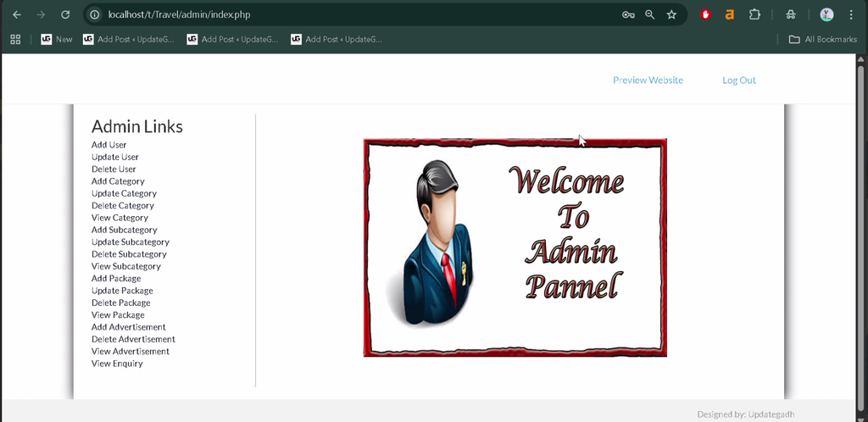This screenshot has width=868, height=422.
Task: Open the Add Advertisement link
Action: coord(129,327)
